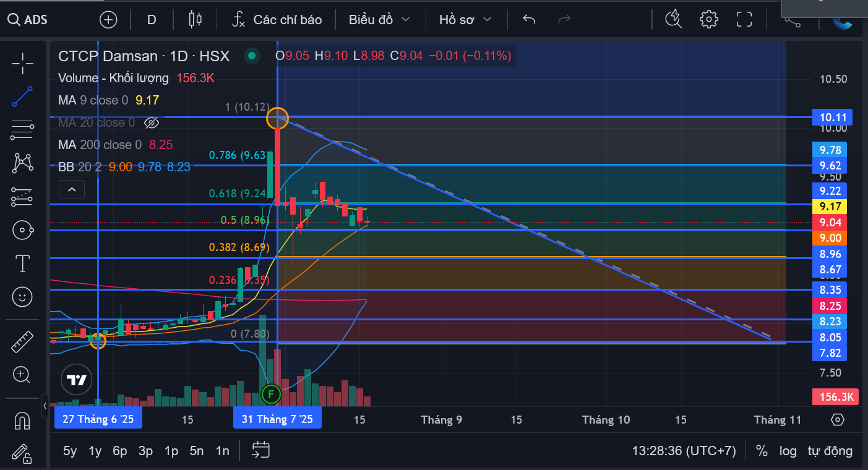Undo the last chart action
The height and width of the screenshot is (470, 868).
click(529, 20)
